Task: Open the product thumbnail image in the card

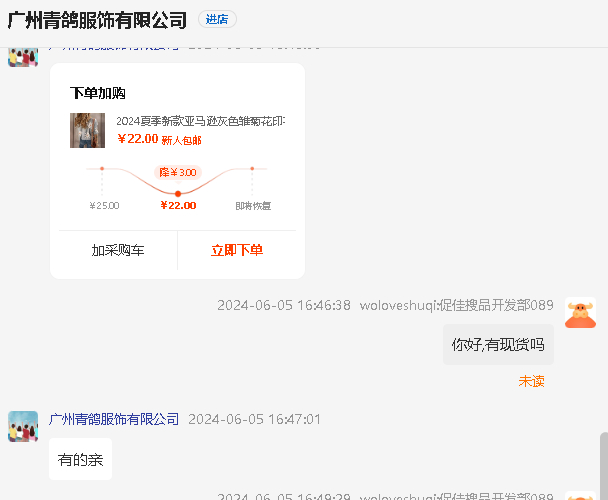Action: click(x=87, y=131)
